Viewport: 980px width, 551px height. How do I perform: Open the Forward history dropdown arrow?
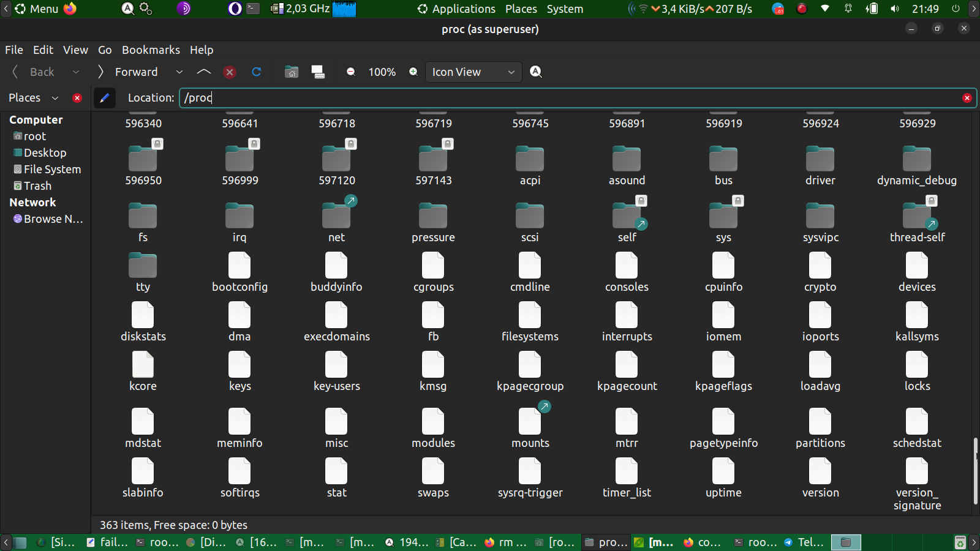click(x=179, y=72)
